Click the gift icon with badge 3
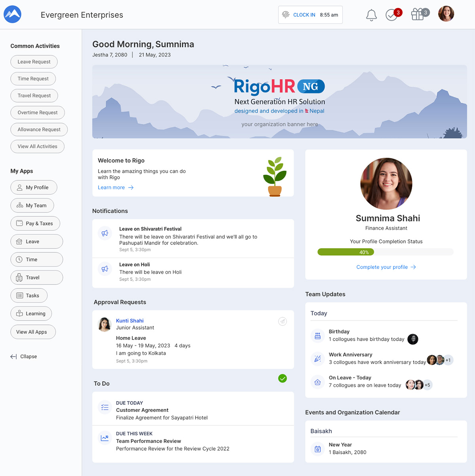Image resolution: width=475 pixels, height=476 pixels. coord(418,14)
